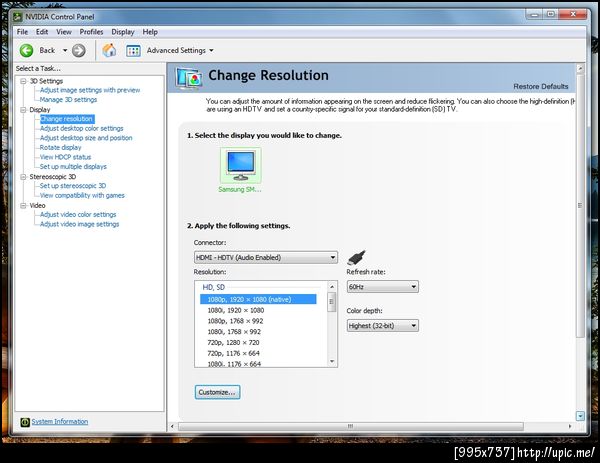600x463 pixels.
Task: Click the green Back arrow icon
Action: click(26, 51)
